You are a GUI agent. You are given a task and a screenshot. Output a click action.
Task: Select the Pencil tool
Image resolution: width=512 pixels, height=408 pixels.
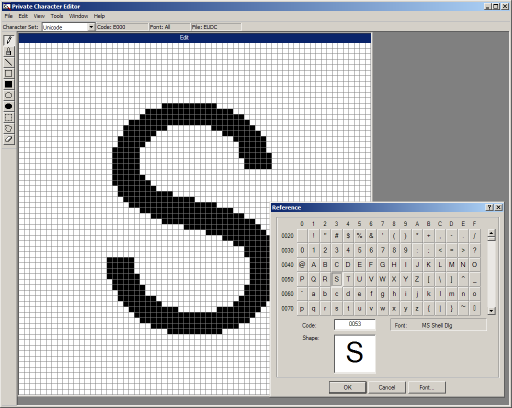click(x=9, y=40)
